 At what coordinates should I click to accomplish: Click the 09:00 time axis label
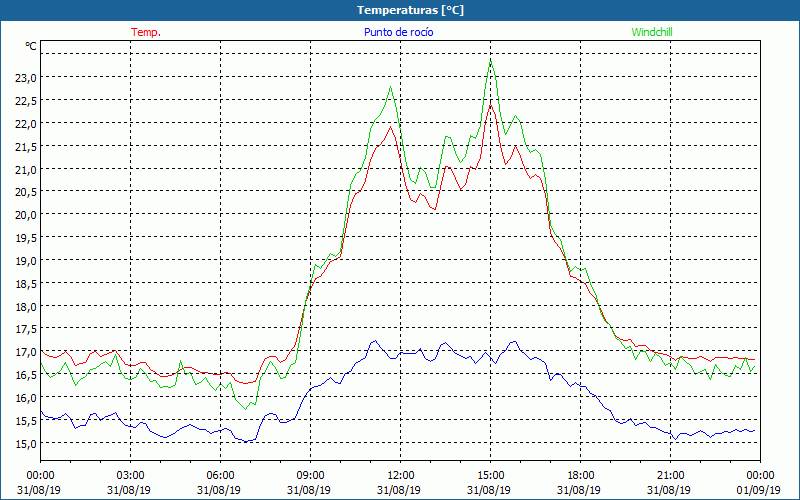tap(310, 476)
